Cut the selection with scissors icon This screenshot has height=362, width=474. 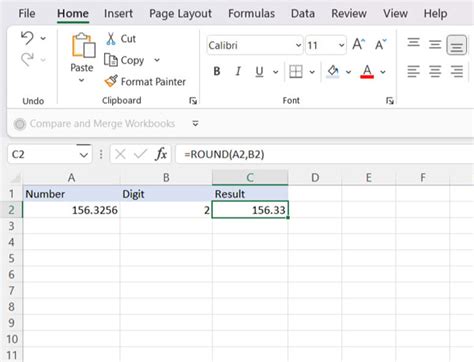click(x=111, y=39)
